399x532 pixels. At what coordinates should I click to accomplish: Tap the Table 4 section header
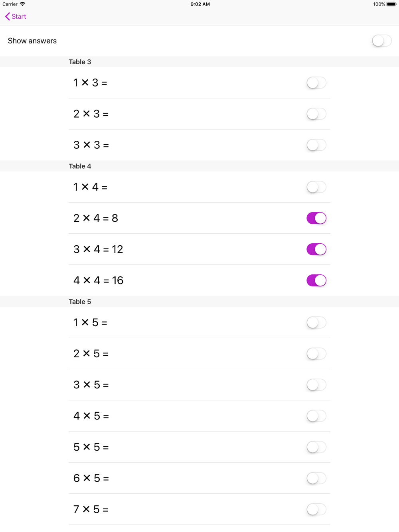(80, 166)
